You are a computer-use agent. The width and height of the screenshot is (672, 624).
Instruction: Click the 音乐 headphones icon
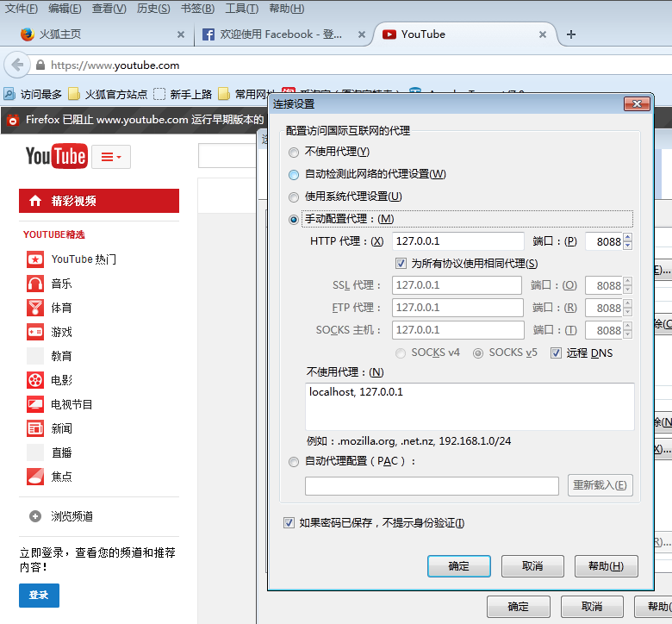pyautogui.click(x=35, y=284)
